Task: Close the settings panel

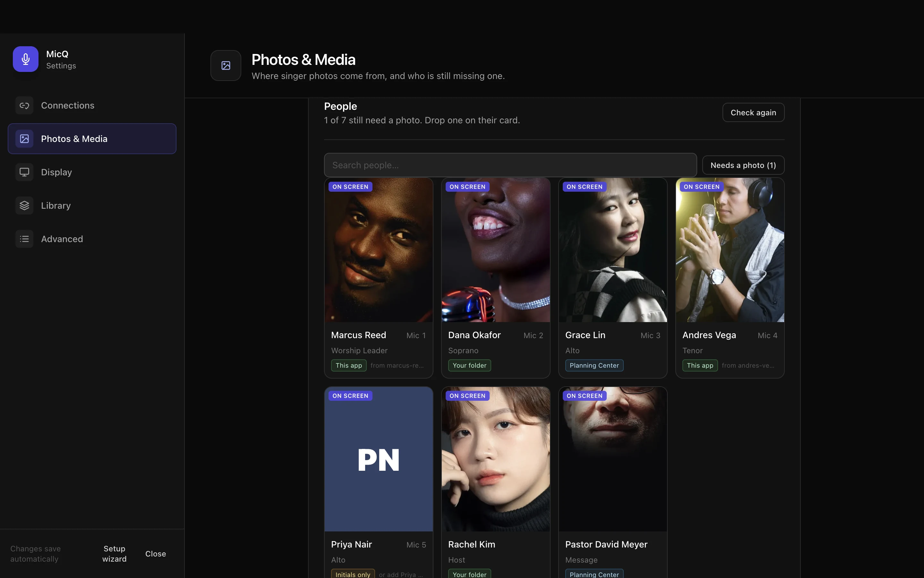Action: (155, 554)
